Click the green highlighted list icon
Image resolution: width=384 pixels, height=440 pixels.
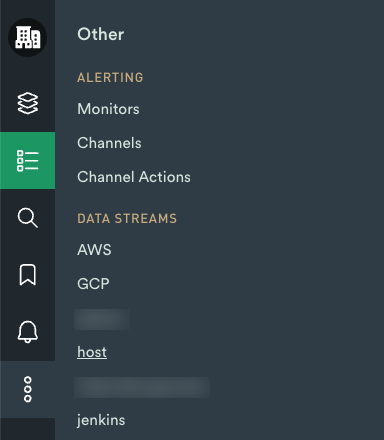pos(28,161)
